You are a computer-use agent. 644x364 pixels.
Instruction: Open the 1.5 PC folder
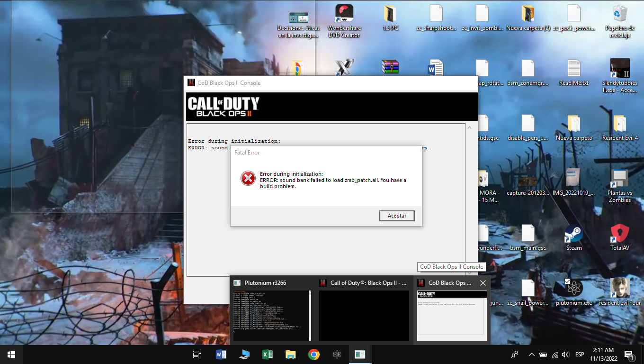(x=390, y=18)
